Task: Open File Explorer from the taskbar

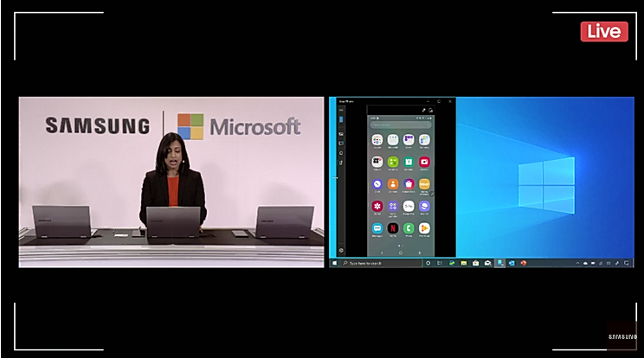Action: (464, 263)
